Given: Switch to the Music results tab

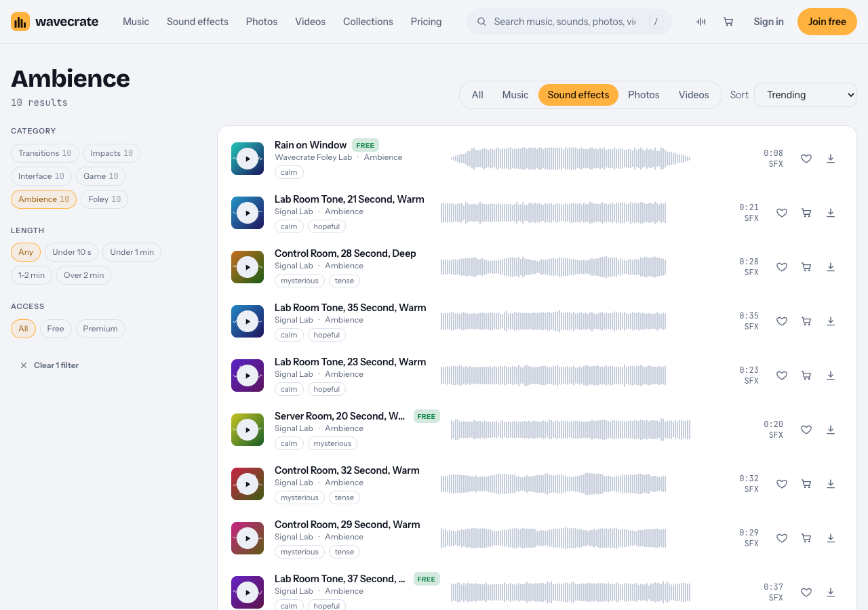Looking at the screenshot, I should (x=515, y=95).
